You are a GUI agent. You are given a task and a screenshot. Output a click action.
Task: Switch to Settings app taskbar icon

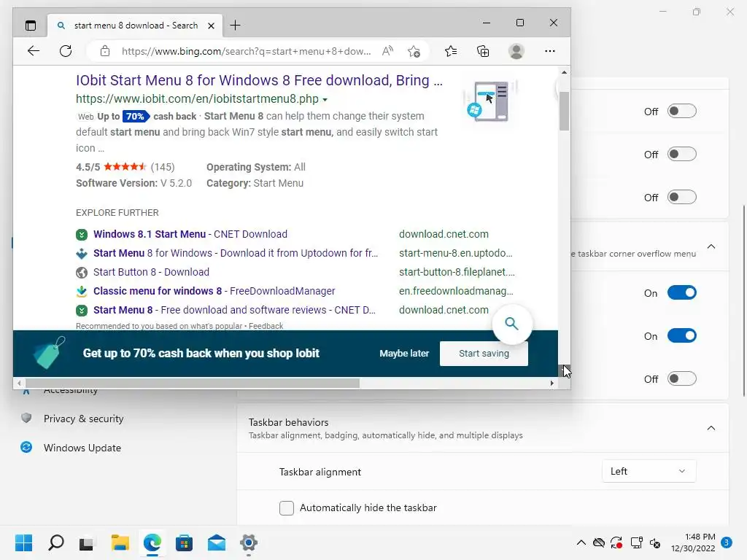[249, 542]
